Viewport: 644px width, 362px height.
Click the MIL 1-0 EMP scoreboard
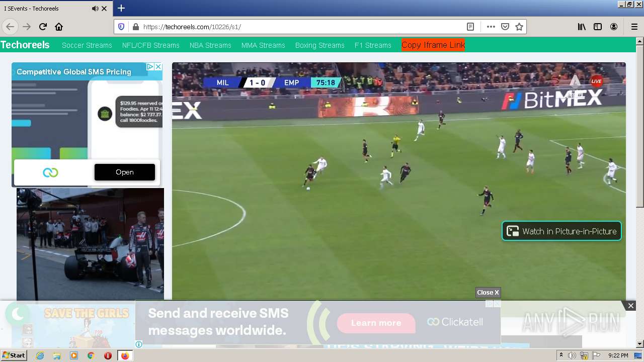(272, 82)
